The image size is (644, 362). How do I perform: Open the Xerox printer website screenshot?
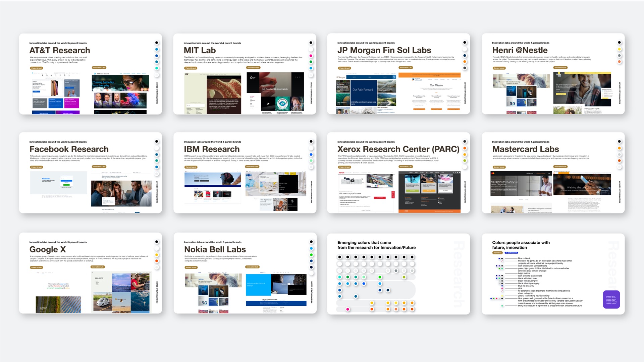(x=367, y=191)
